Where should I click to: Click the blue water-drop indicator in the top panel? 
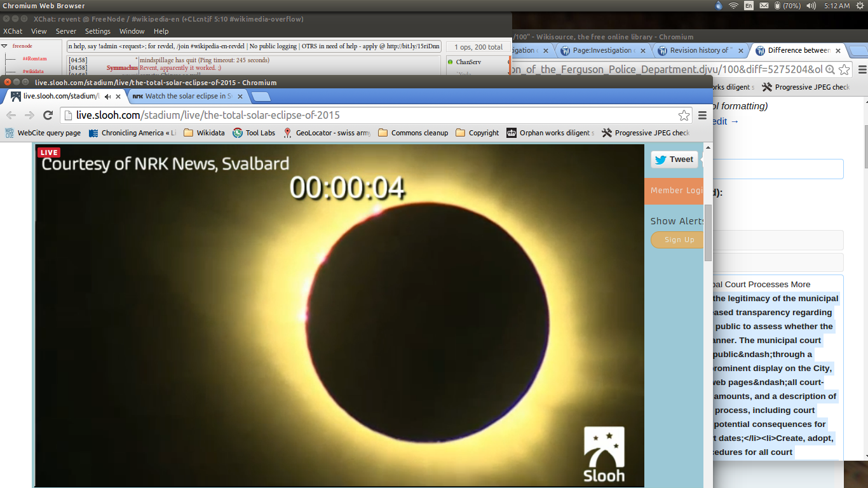[719, 6]
